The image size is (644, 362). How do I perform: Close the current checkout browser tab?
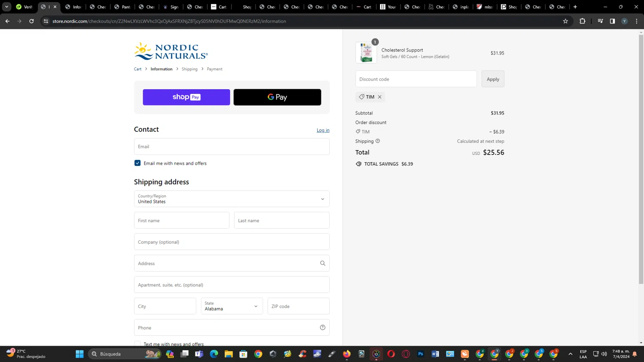pyautogui.click(x=55, y=7)
